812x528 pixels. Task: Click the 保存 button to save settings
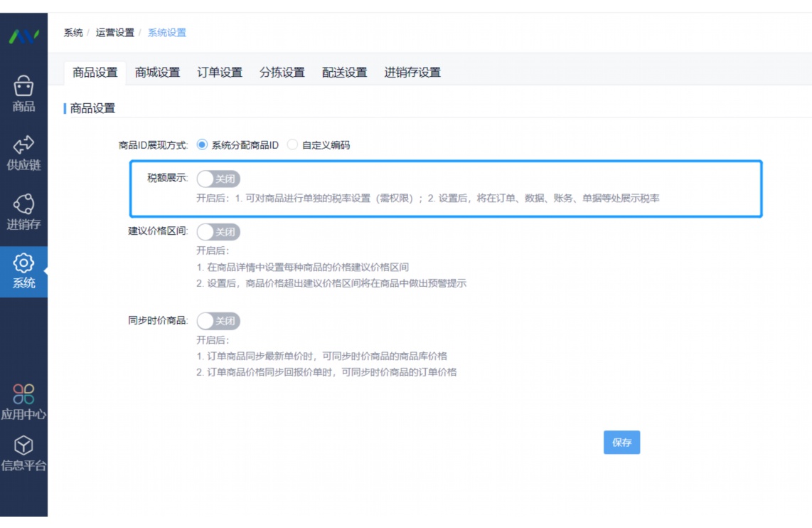[x=621, y=442]
